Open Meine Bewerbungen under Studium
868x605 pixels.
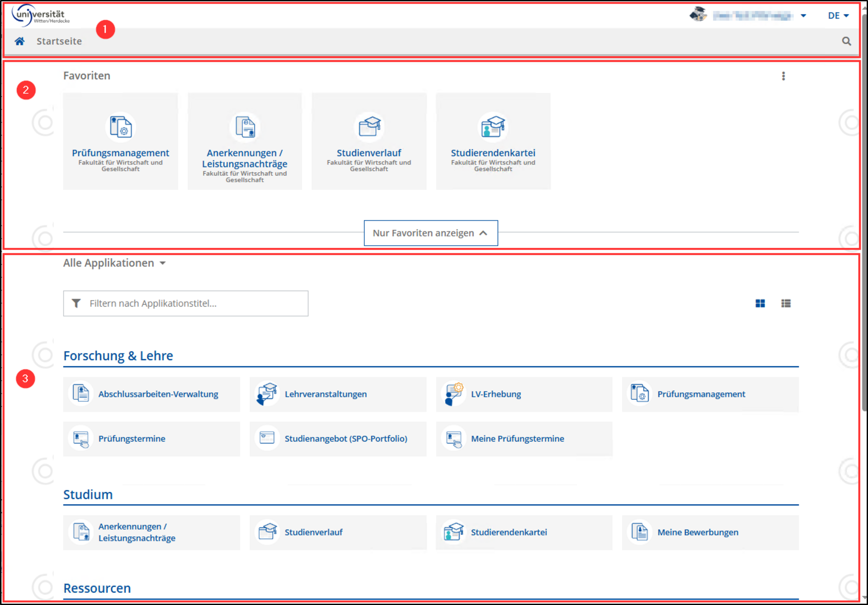pos(698,532)
